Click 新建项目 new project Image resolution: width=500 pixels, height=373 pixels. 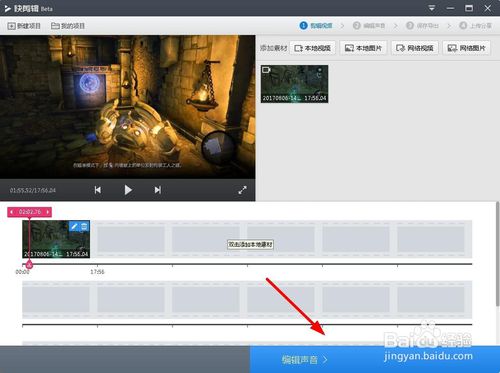point(24,26)
